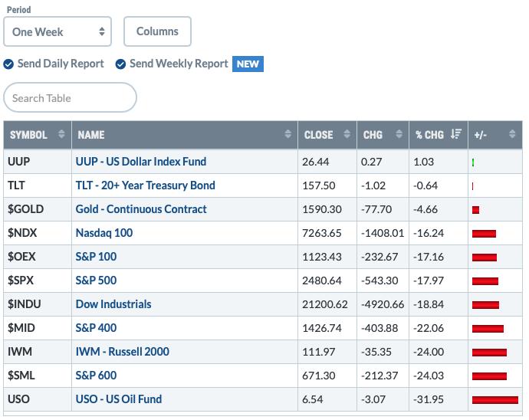The width and height of the screenshot is (529, 420).
Task: Open the Gold - Continuous Contract link
Action: point(141,209)
